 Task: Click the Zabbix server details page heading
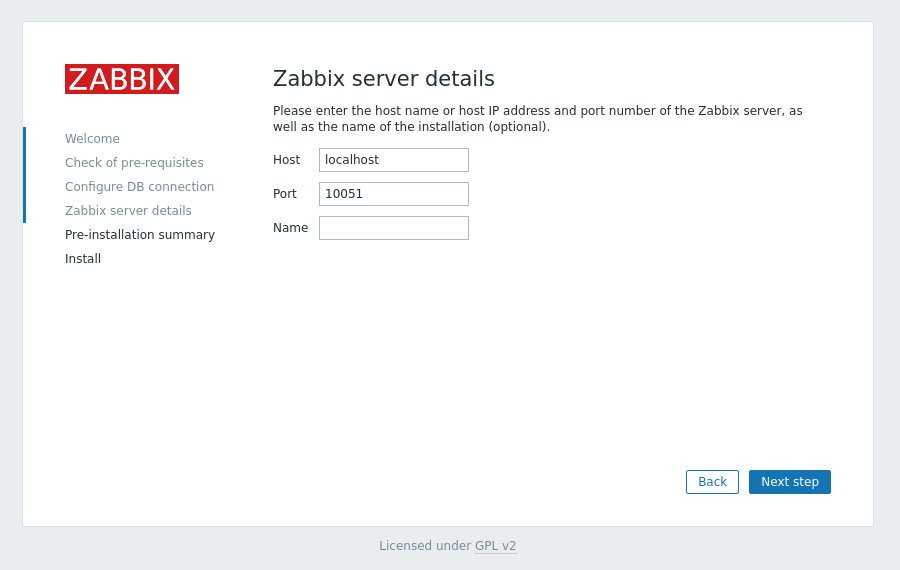click(x=383, y=79)
